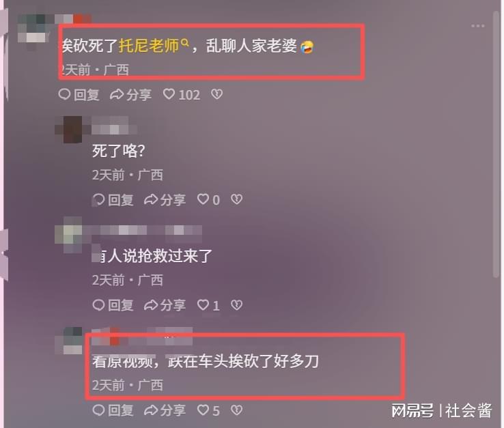Open the three-dot options menu

[x=477, y=26]
